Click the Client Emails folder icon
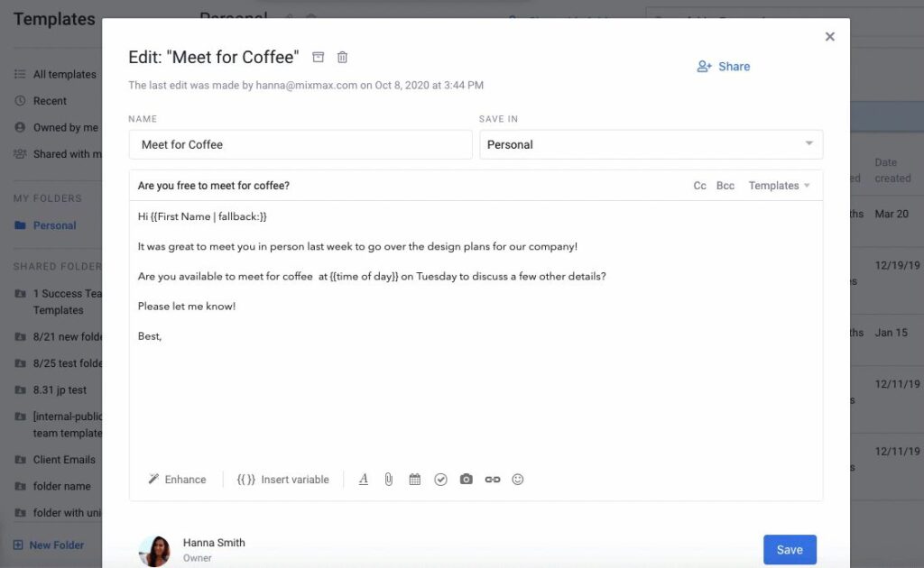This screenshot has height=568, width=924. 20,460
